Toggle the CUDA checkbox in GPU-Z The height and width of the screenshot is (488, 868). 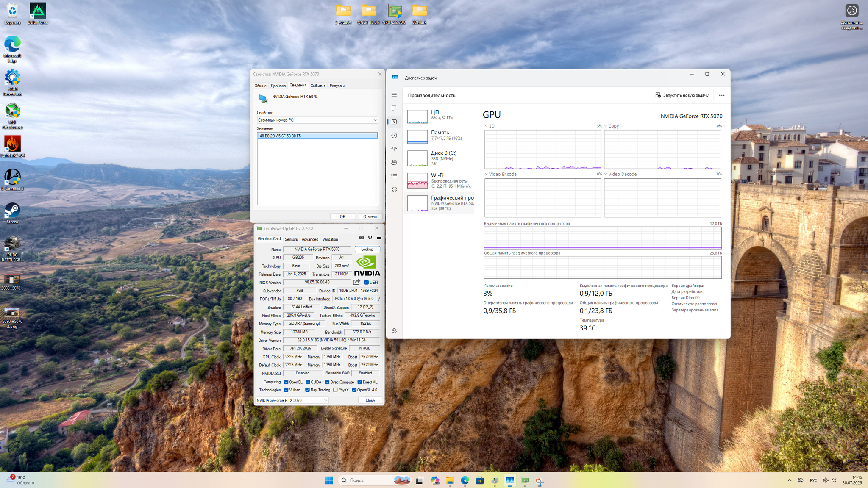click(x=308, y=382)
